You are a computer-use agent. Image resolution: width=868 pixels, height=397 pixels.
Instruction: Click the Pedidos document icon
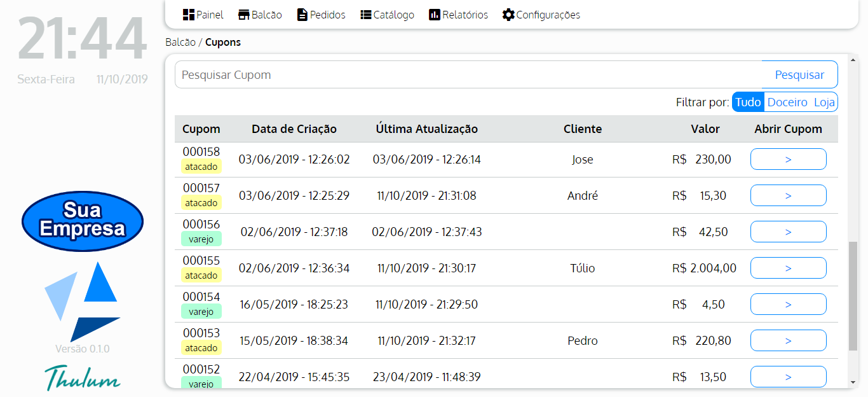(302, 15)
